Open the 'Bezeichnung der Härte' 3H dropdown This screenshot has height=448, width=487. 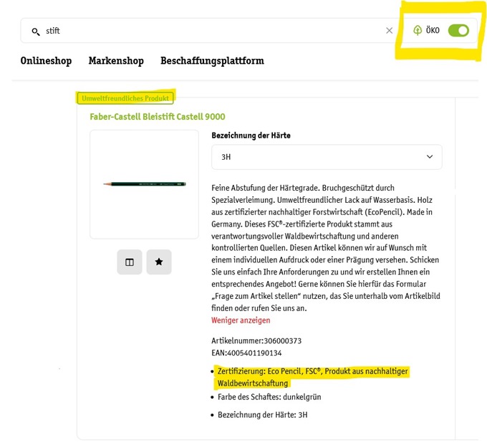[x=327, y=157]
